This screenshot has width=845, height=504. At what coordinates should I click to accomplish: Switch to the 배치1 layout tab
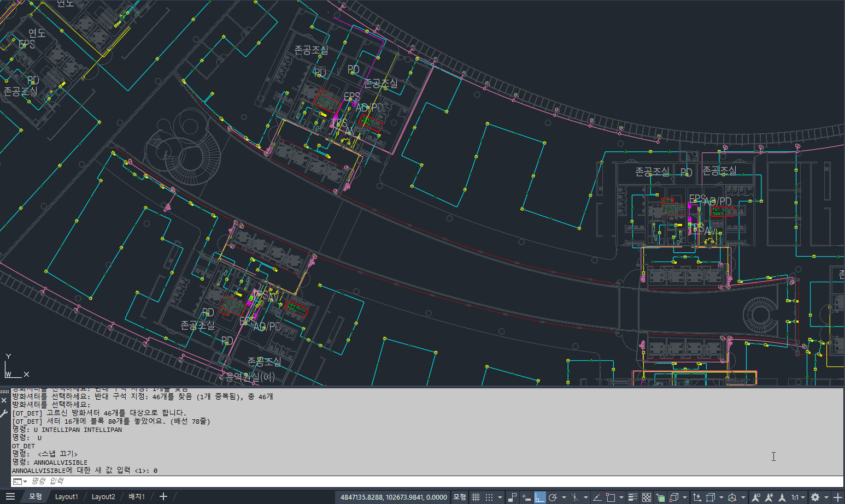(137, 497)
